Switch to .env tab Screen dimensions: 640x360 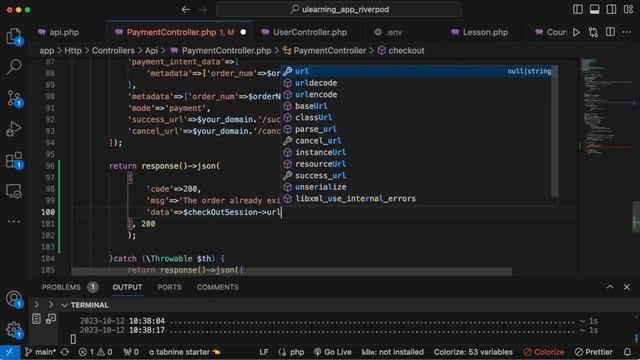pos(394,32)
